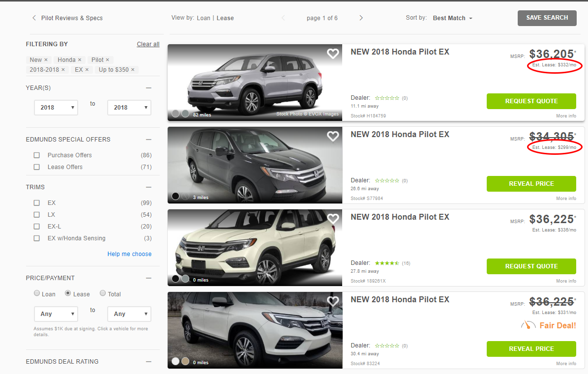Request quote for Stock# 189261X Pilot
The width and height of the screenshot is (588, 374).
[x=531, y=266]
